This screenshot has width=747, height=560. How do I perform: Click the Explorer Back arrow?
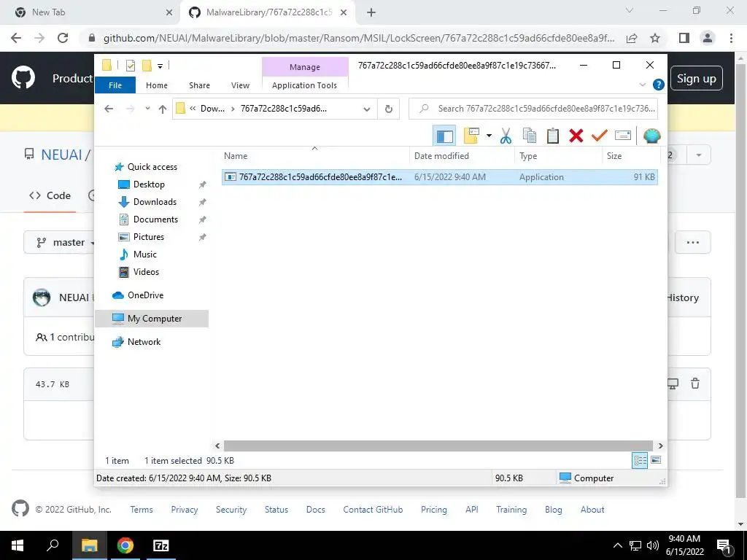coord(109,109)
